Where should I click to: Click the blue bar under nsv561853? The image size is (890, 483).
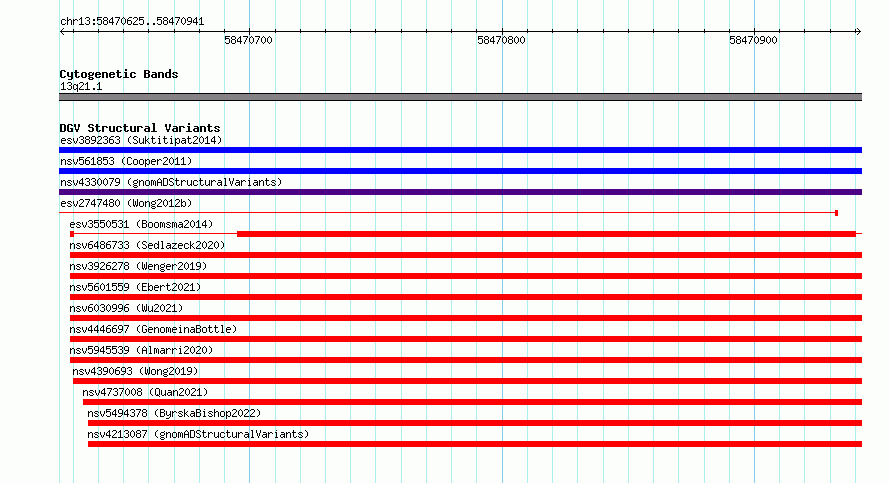pos(460,171)
